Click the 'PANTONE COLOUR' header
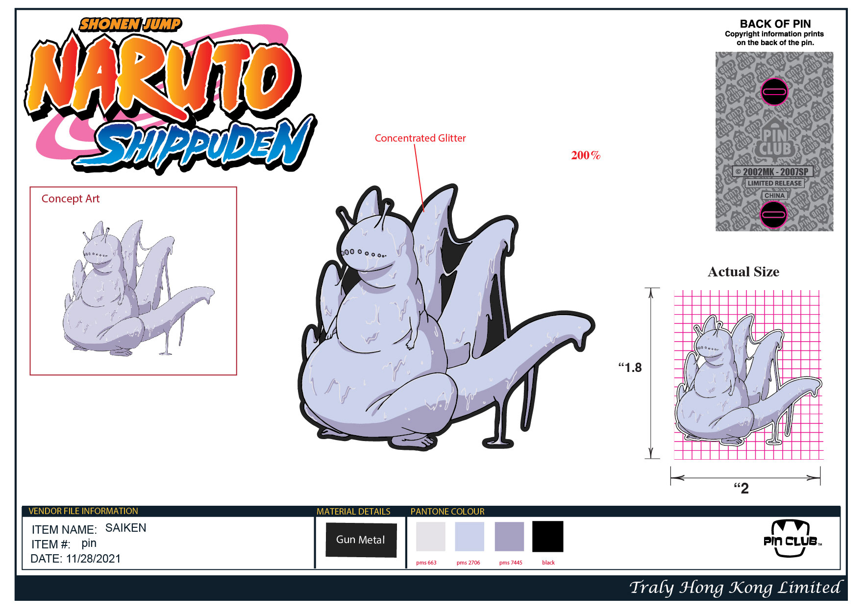 coord(447,512)
